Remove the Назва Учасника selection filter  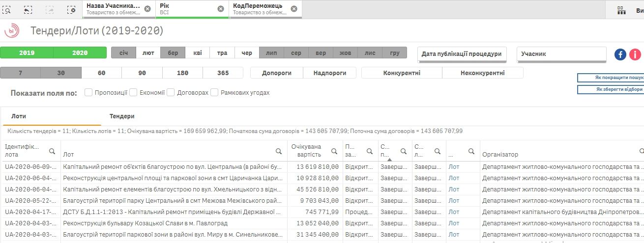[x=147, y=9]
